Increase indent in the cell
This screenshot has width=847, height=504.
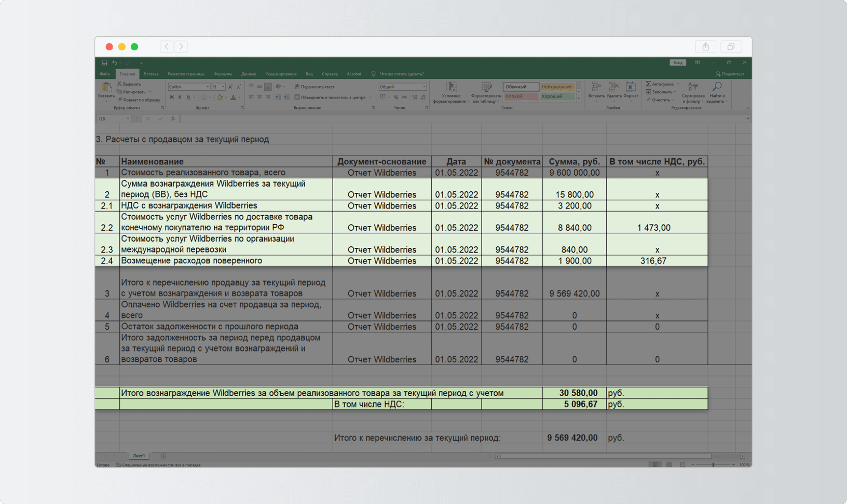tap(286, 97)
